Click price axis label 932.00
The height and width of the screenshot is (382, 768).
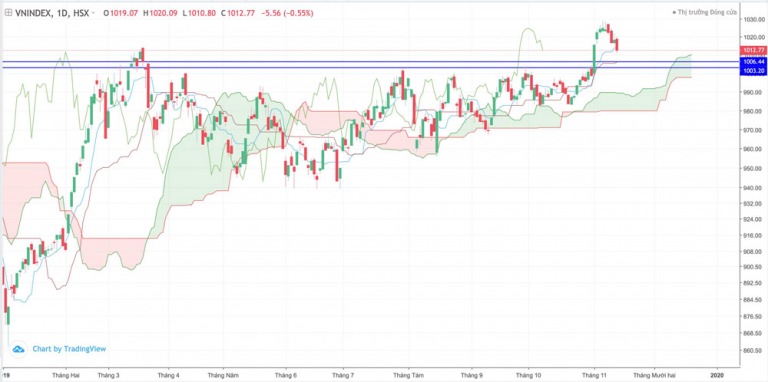(754, 203)
